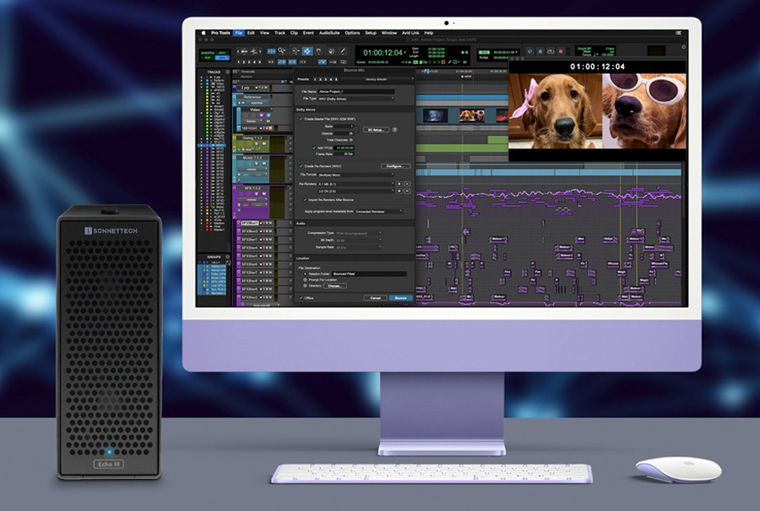Select the highlighted Selector tool
Screen dimensions: 760x511
(307, 51)
